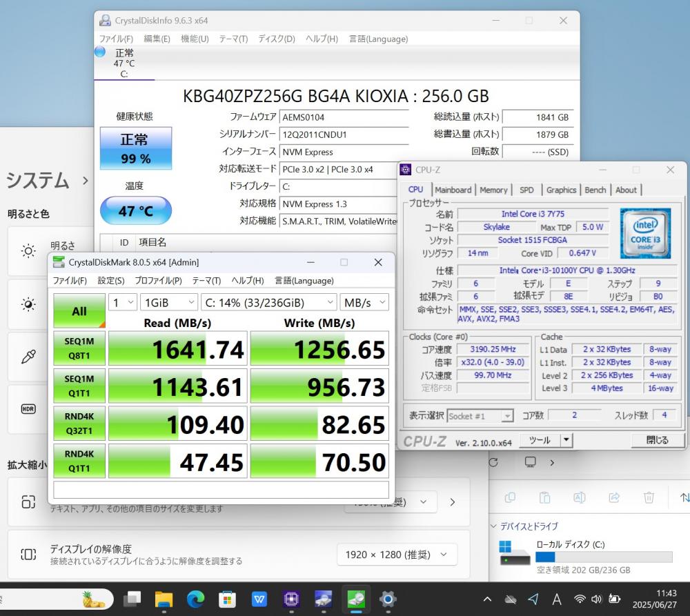
Task: Switch to the Graphics tab in CPU-Z
Action: [x=561, y=190]
